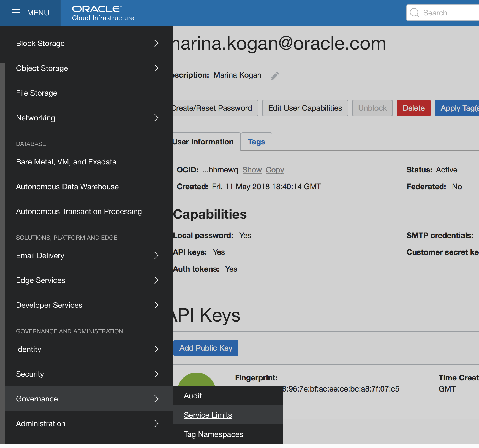The image size is (479, 448).
Task: Switch to the Tags tab
Action: [x=257, y=142]
